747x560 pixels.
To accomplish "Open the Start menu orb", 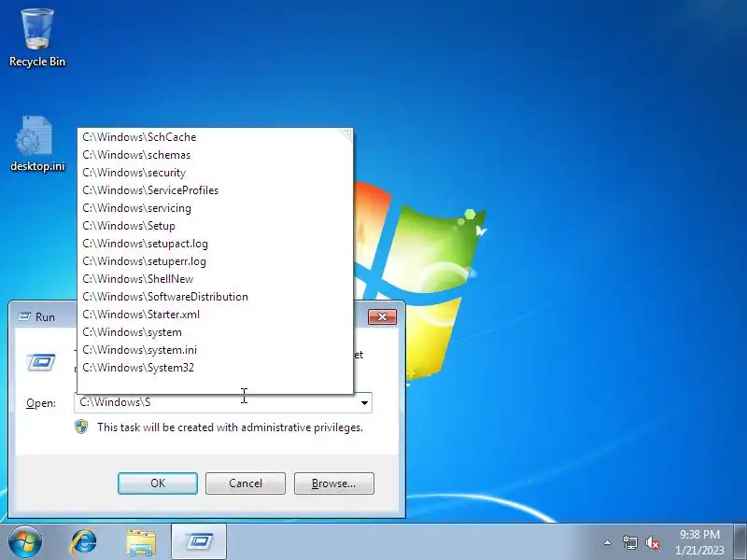I will 25,541.
